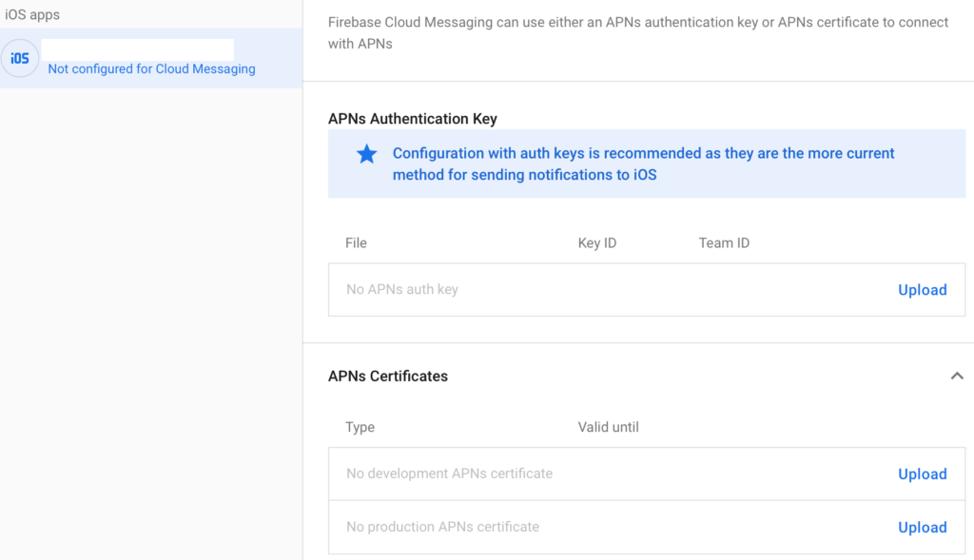
Task: Click the 'No development APNs certificate' text
Action: 449,473
